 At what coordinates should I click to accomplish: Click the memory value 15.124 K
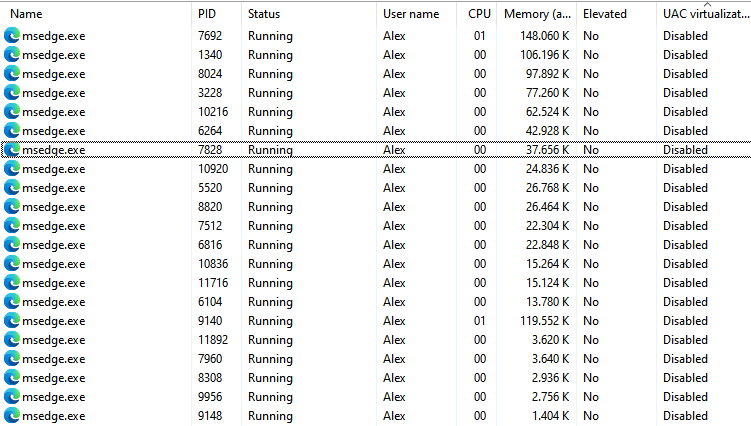547,283
